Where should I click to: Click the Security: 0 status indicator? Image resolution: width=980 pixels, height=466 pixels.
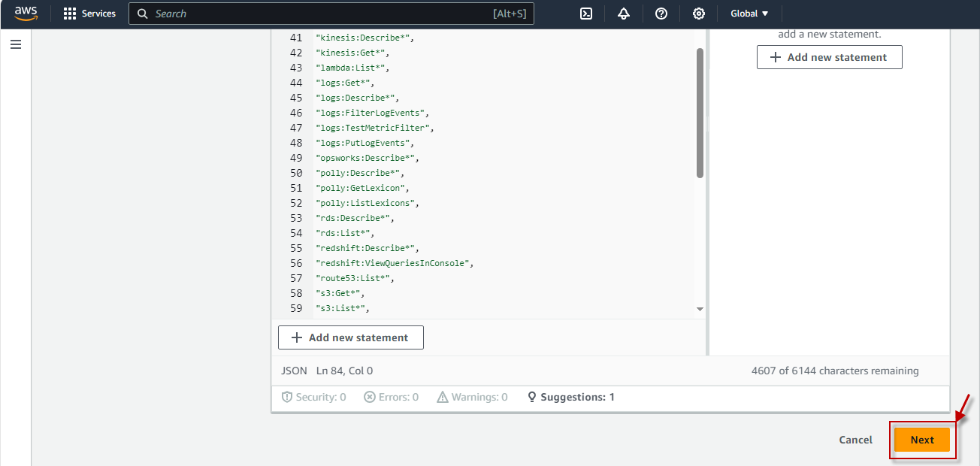[x=313, y=397]
